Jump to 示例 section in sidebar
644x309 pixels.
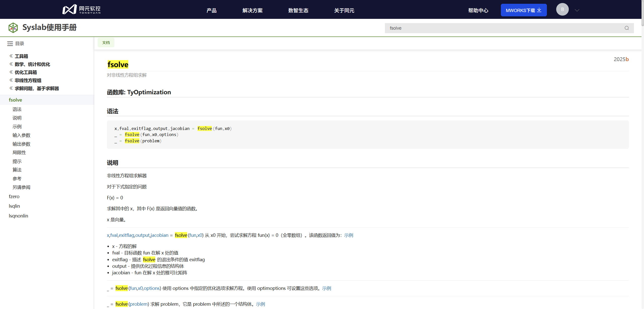[x=17, y=127]
